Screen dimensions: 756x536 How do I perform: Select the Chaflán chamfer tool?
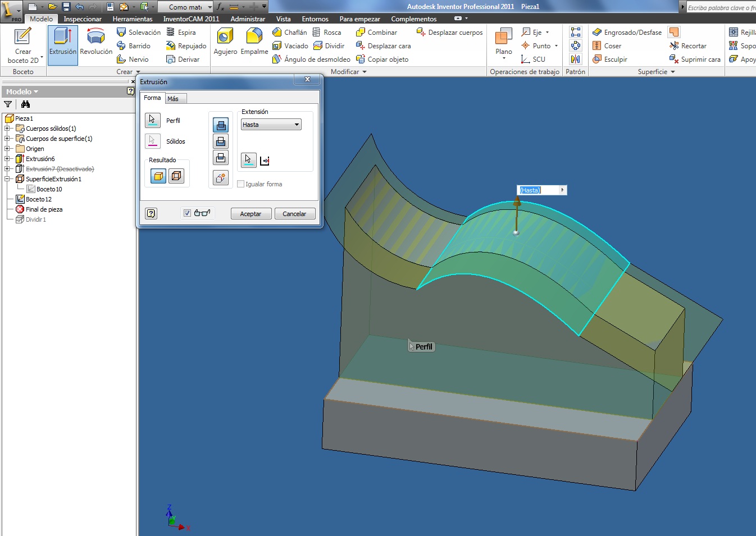(x=289, y=33)
